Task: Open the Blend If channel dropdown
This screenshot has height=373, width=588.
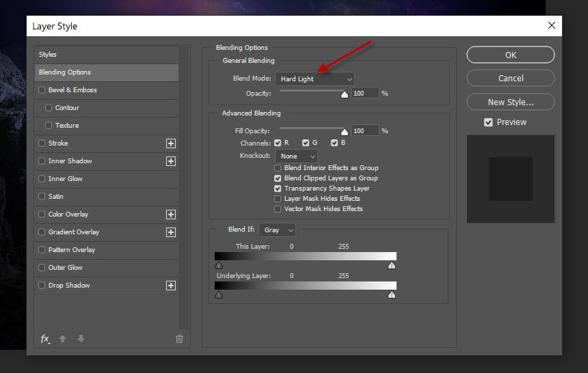Action: (x=278, y=230)
